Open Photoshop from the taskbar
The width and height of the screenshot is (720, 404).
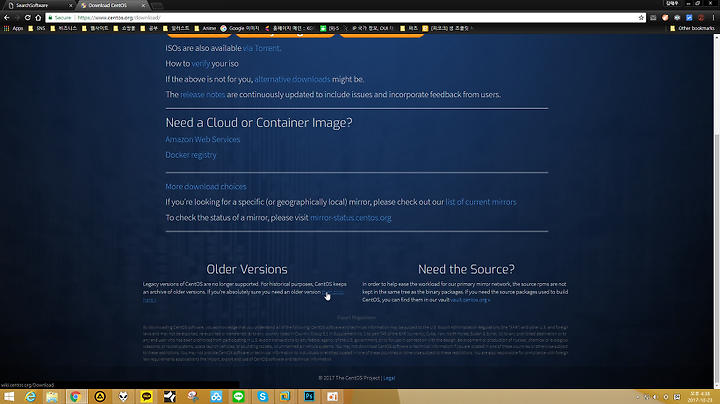(309, 397)
